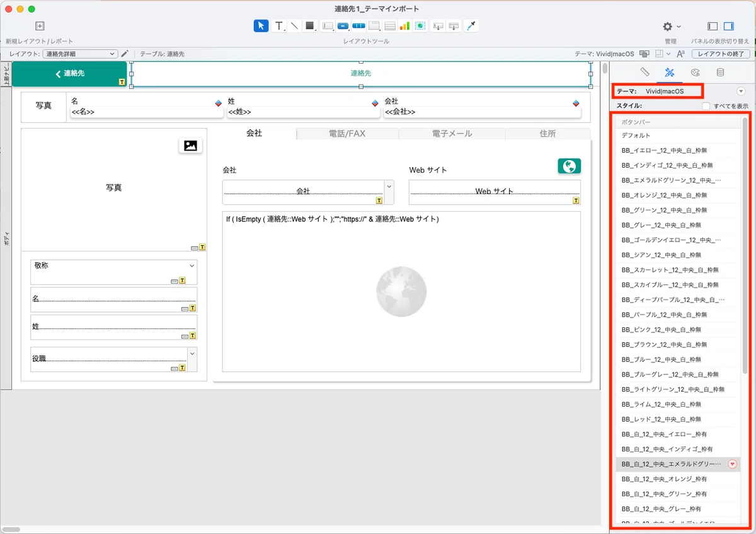The width and height of the screenshot is (756, 534).
Task: Select style BB_ピンク_12_中央_白_枠無
Action: (x=679, y=329)
